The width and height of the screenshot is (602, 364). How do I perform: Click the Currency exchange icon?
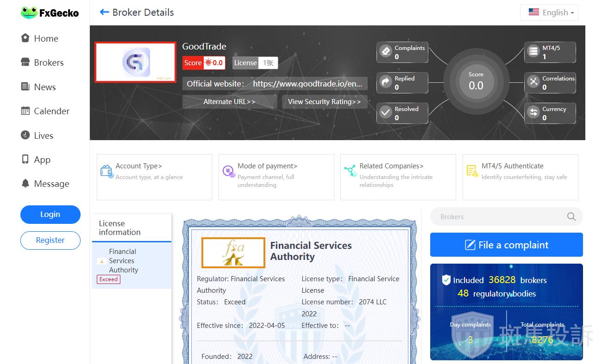533,112
